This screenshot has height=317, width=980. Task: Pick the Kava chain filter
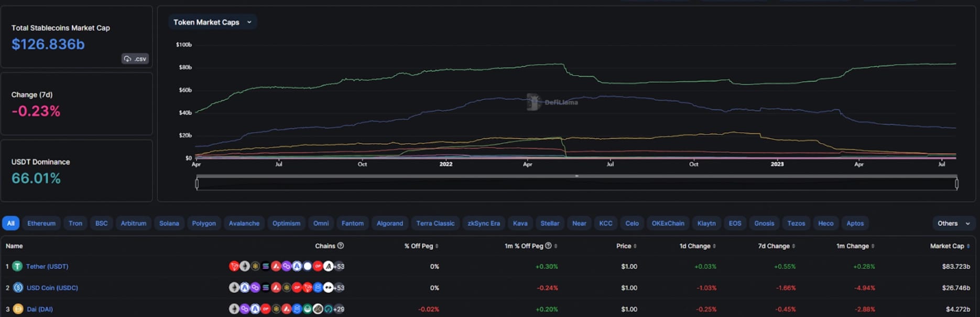click(520, 223)
